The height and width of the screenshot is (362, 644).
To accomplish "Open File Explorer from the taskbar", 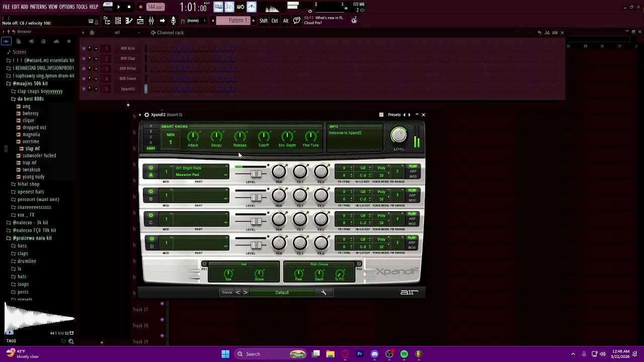I will click(330, 354).
